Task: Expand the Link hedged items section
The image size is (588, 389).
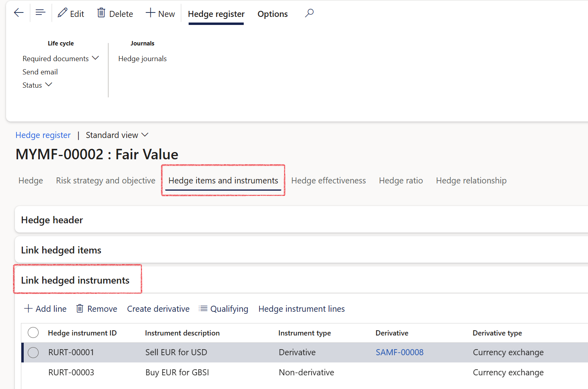Action: [x=61, y=250]
